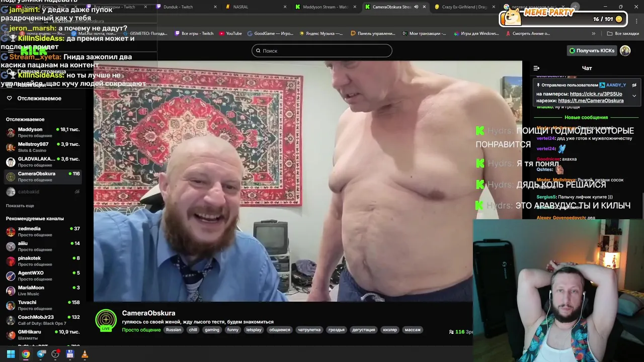Open Tuvachi recommended channel
Image resolution: width=644 pixels, height=362 pixels.
[x=43, y=305]
